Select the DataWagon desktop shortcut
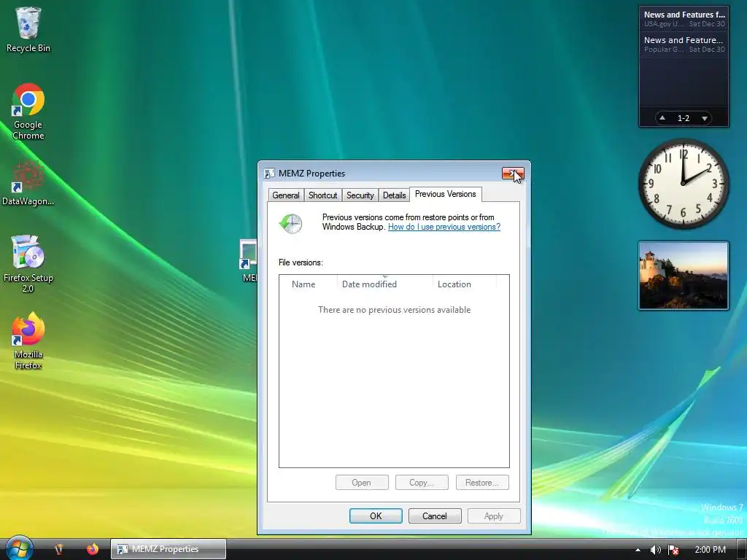This screenshot has width=747, height=560. click(28, 183)
